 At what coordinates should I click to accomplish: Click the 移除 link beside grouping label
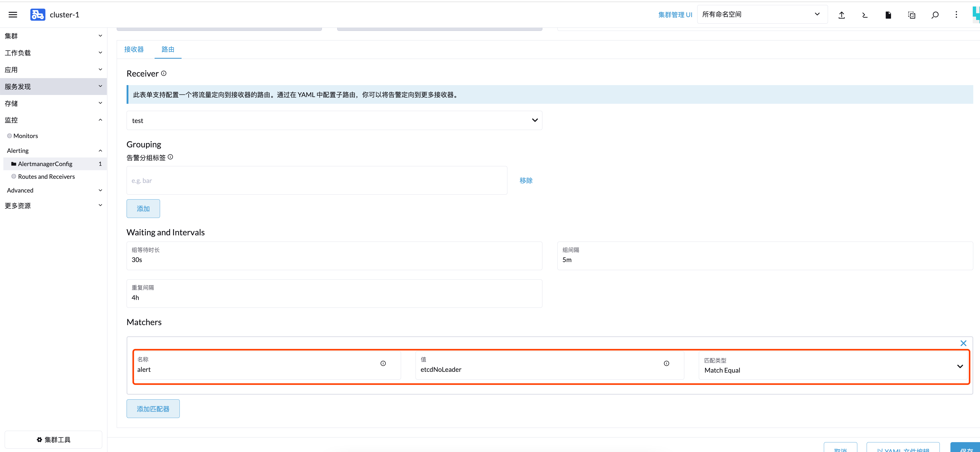pyautogui.click(x=526, y=180)
